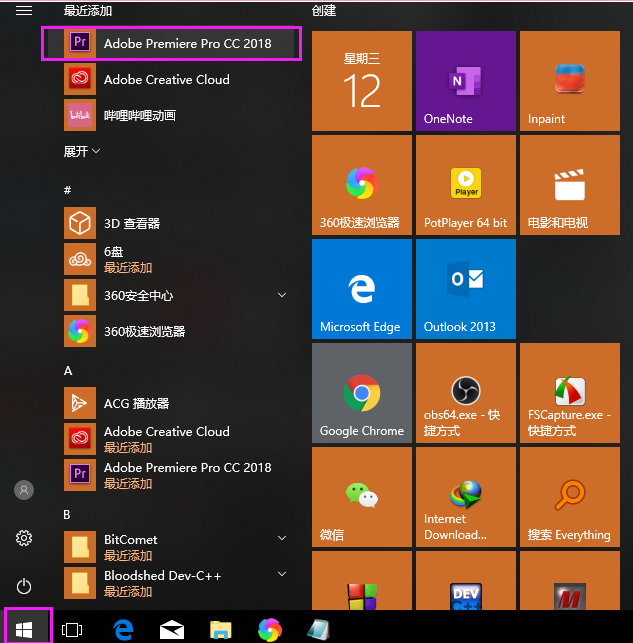Open Adobe Creative Cloud under section A

(171, 439)
